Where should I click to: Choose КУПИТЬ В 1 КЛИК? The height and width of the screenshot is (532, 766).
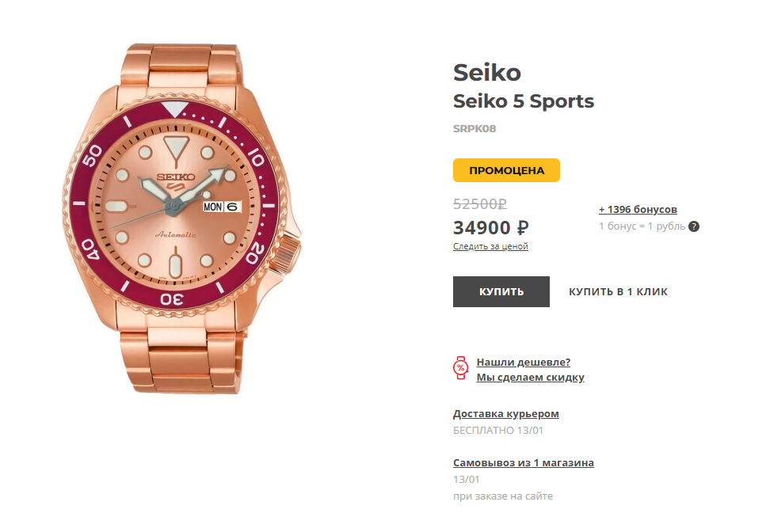[x=618, y=292]
